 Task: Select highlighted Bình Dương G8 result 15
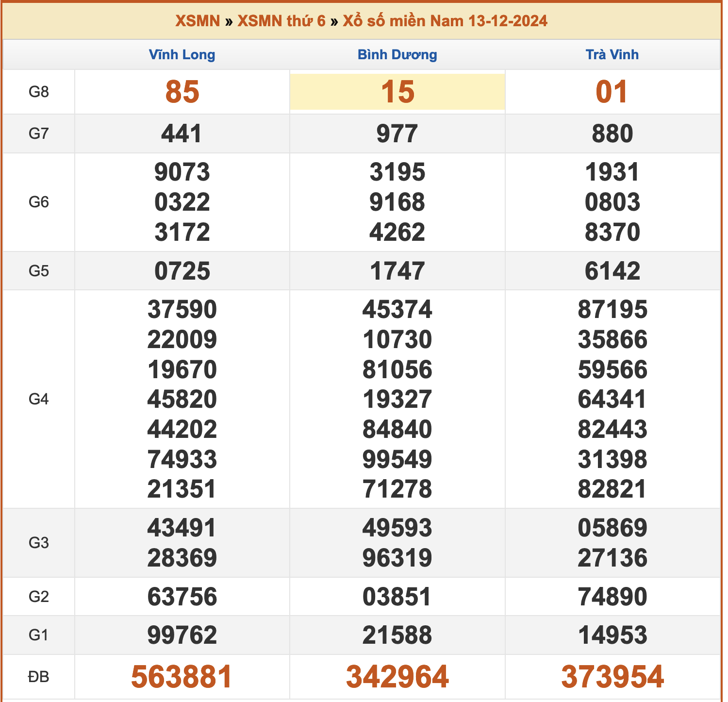pyautogui.click(x=397, y=92)
